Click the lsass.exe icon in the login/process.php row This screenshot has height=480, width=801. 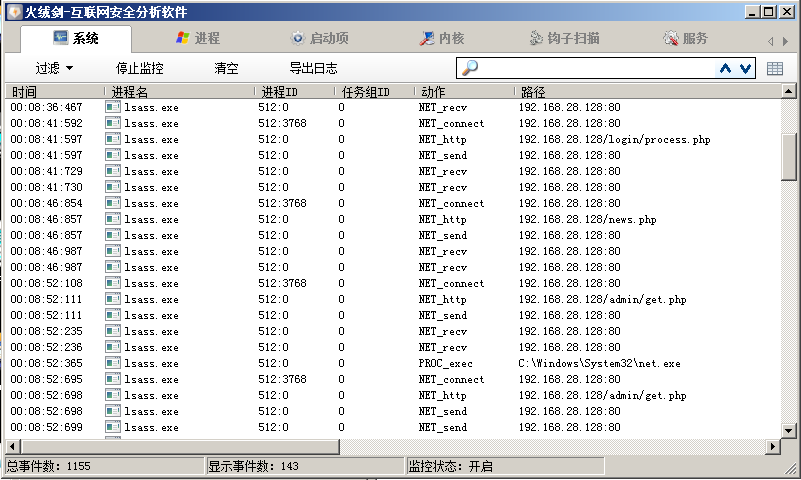[113, 139]
